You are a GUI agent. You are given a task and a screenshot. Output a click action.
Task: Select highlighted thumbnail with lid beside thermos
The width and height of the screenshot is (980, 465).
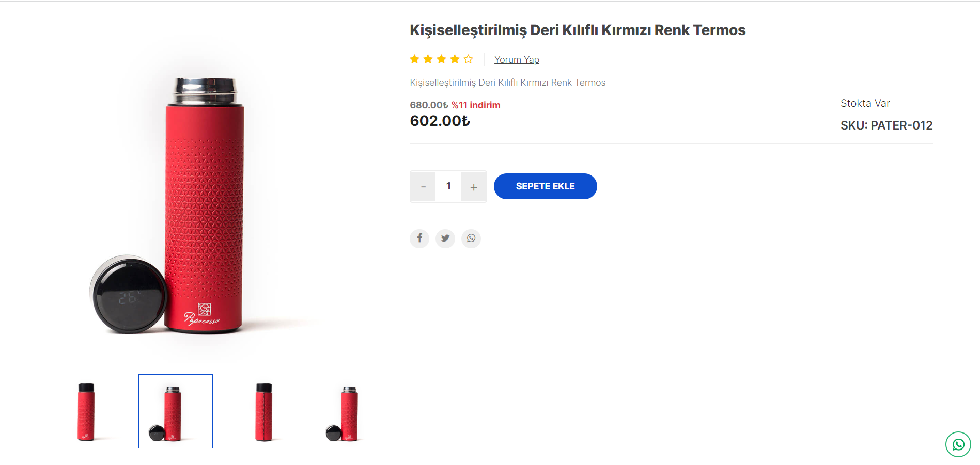click(x=176, y=411)
